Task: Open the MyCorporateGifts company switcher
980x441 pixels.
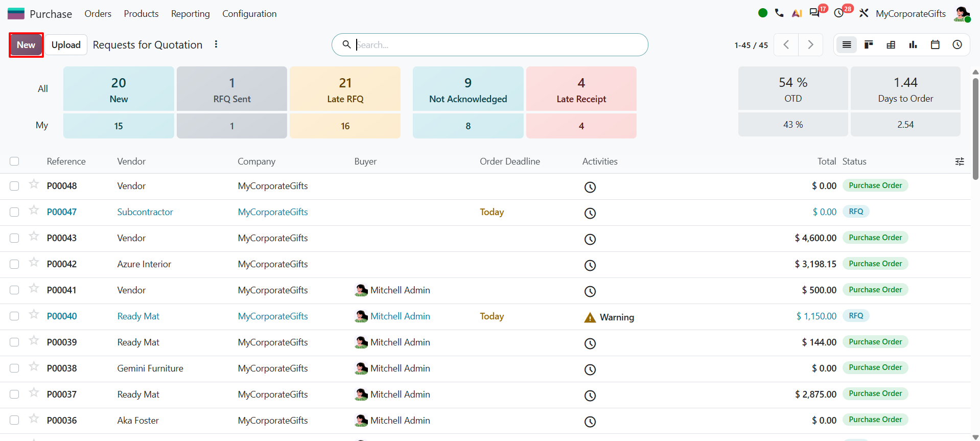Action: (911, 14)
